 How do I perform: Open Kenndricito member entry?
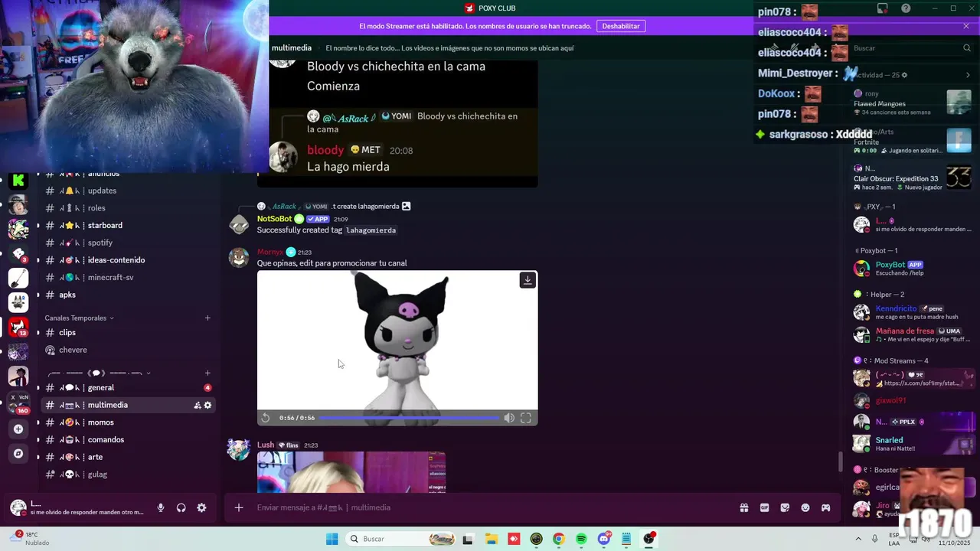pyautogui.click(x=912, y=312)
